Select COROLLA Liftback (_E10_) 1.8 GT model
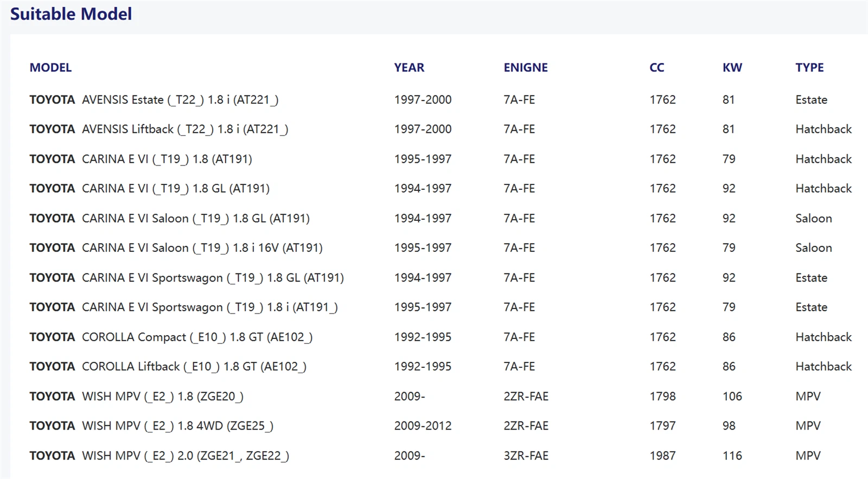 point(168,367)
